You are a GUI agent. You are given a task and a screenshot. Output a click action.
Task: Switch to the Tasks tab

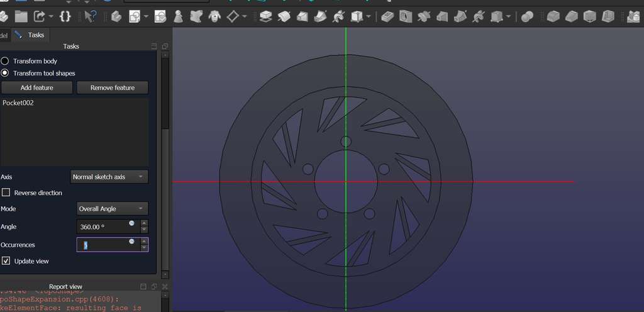(30, 35)
